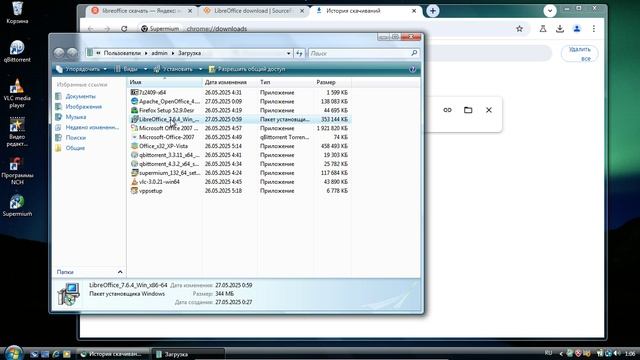Bookmark this page with the star icon
Screen dimensions: 640x360
click(519, 29)
